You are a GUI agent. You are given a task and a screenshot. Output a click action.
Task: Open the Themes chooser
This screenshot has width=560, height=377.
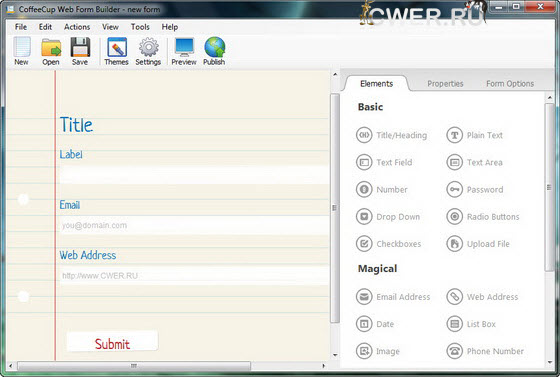116,51
